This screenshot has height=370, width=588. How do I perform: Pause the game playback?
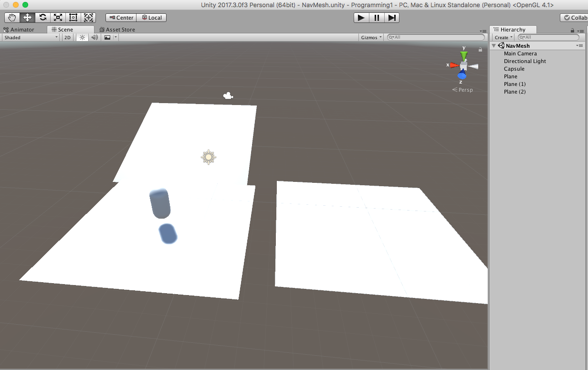point(377,18)
